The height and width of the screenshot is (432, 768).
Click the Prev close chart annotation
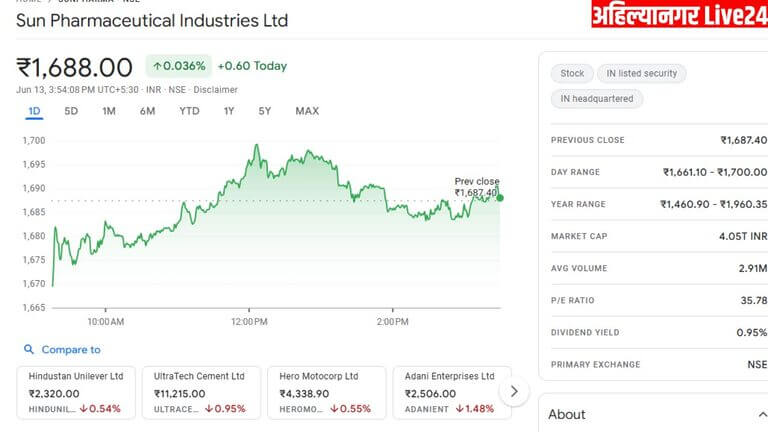477,187
